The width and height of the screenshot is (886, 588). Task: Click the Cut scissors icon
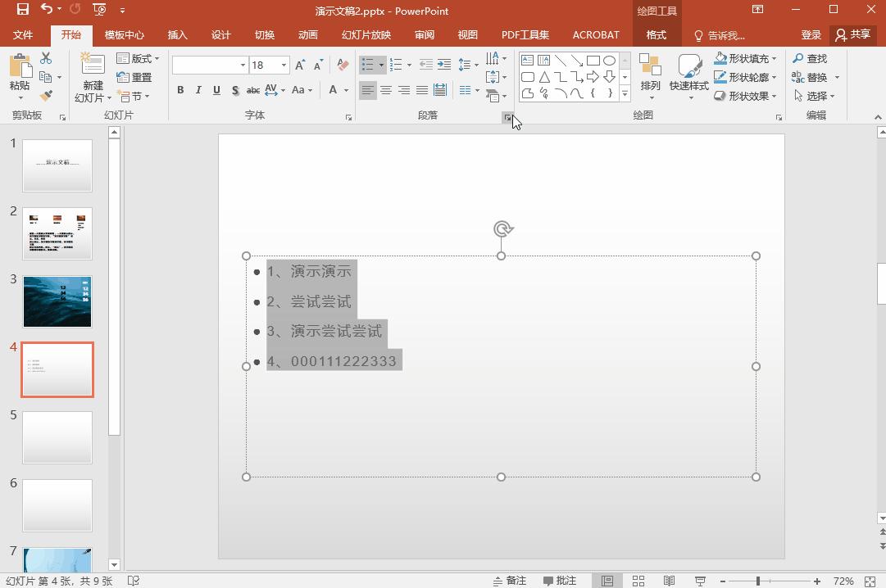tap(46, 59)
